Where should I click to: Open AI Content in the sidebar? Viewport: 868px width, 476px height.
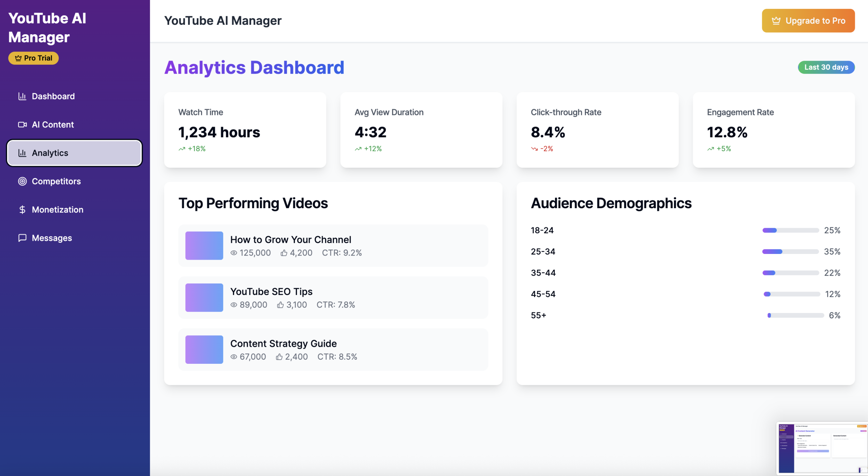pyautogui.click(x=74, y=124)
